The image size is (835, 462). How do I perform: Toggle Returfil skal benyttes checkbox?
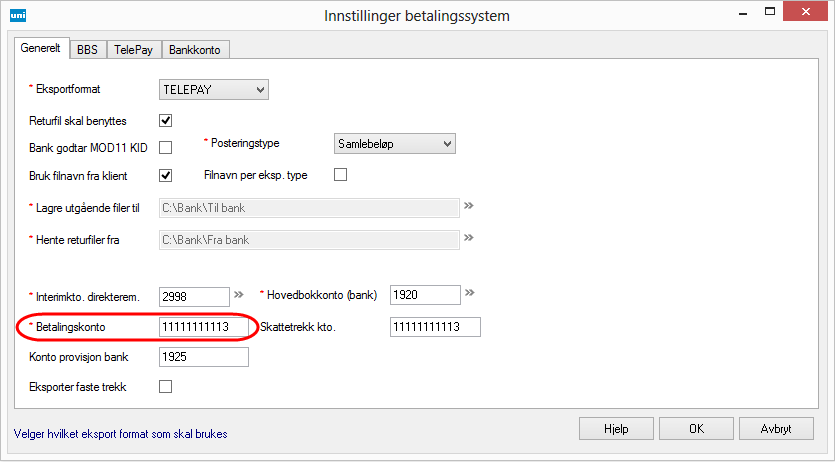[166, 121]
